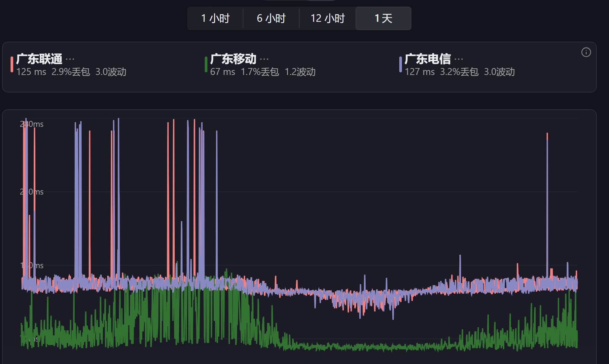Toggle the 广东移动 series visibility
The image size is (609, 364).
point(233,59)
